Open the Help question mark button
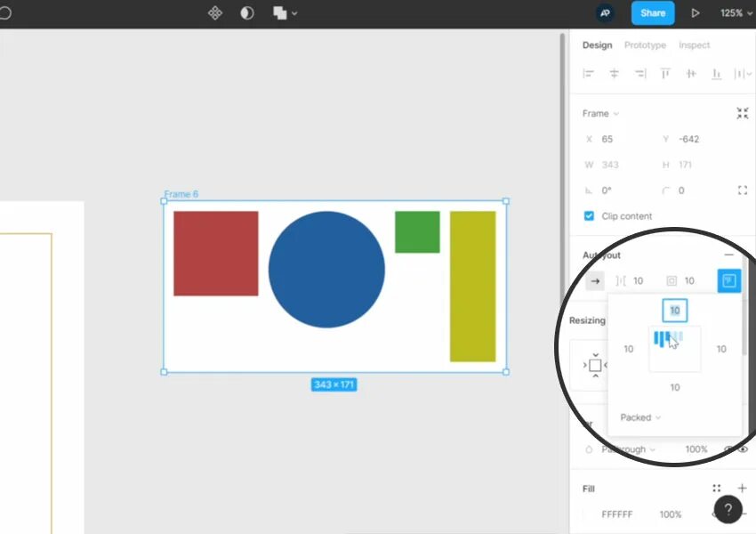The width and height of the screenshot is (756, 534). click(x=728, y=509)
